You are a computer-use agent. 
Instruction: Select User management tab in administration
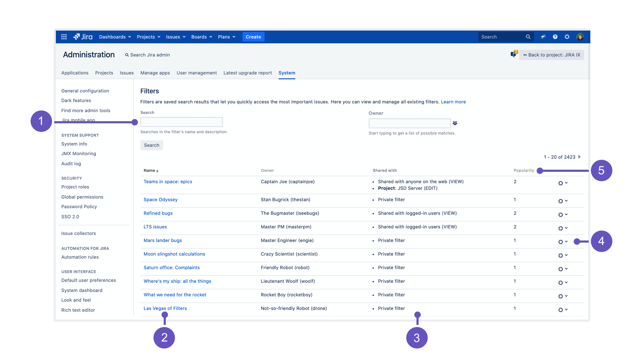coord(196,73)
